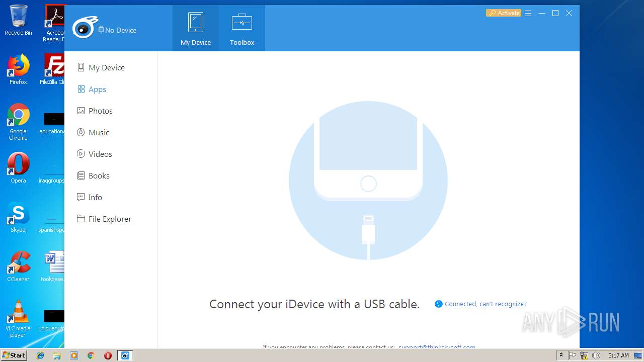Click the Books icon in sidebar
This screenshot has width=644, height=362.
[x=80, y=175]
